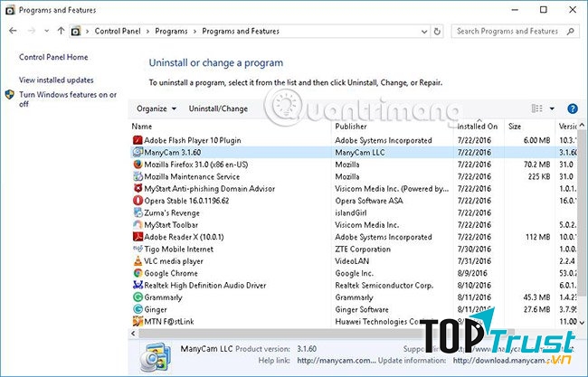Select the Mozilla Firefox 31.0 program icon
Image resolution: width=588 pixels, height=377 pixels.
[x=138, y=165]
